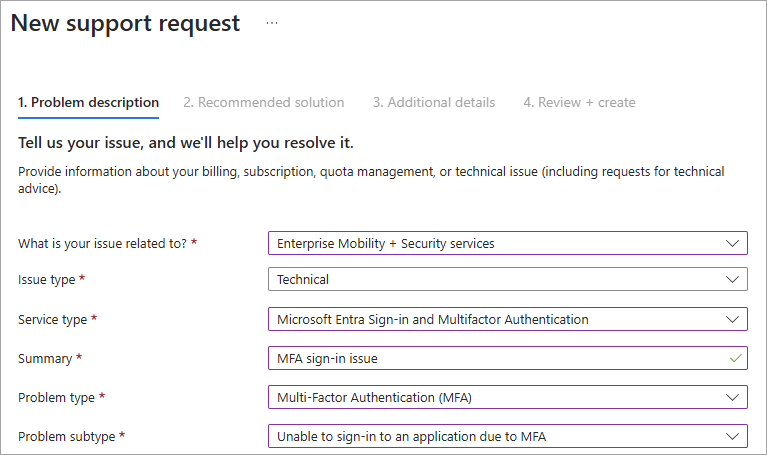Click the 'New support request' page title
Viewport: 767px width, 455px height.
pos(125,23)
